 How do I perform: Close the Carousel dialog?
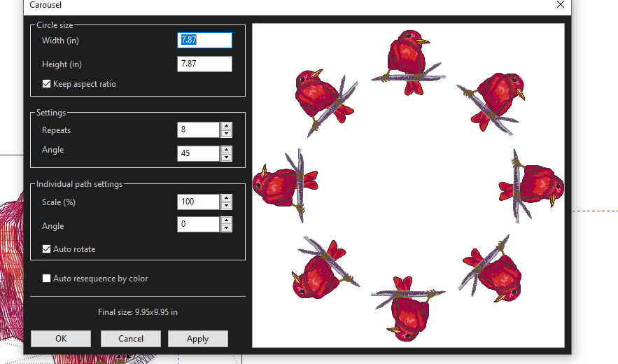(x=561, y=4)
